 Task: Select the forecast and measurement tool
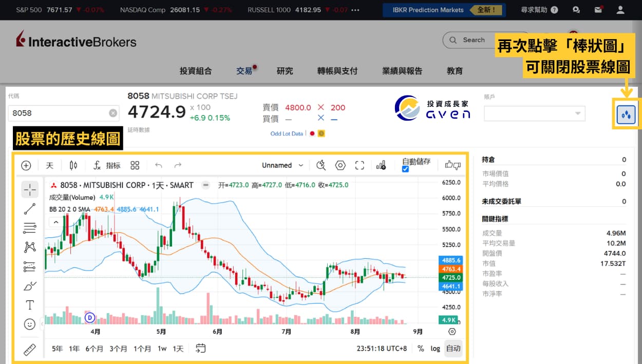(30, 266)
